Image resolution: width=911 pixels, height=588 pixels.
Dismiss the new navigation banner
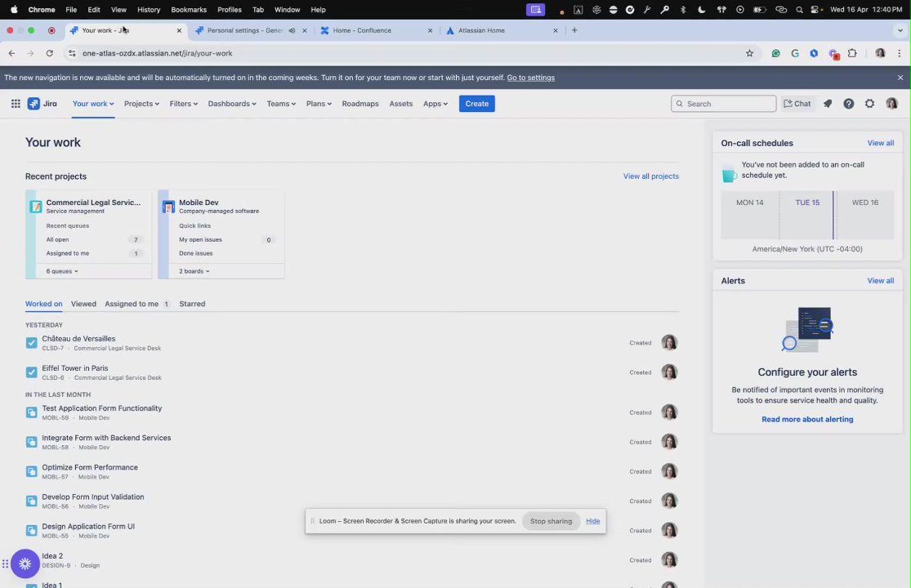[900, 78]
